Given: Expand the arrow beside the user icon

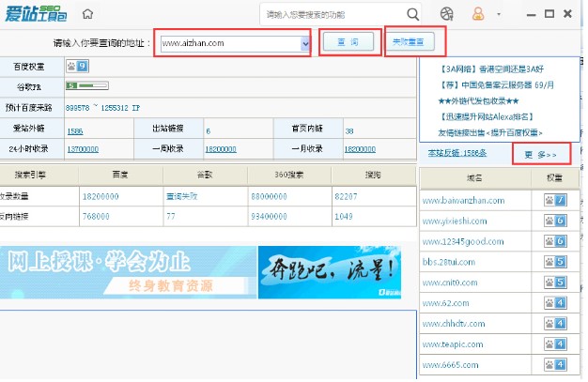Looking at the screenshot, I should (x=499, y=14).
